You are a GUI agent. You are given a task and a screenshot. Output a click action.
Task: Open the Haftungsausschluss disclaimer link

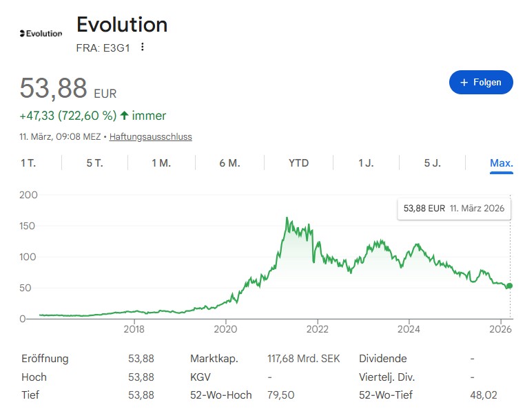pos(150,136)
